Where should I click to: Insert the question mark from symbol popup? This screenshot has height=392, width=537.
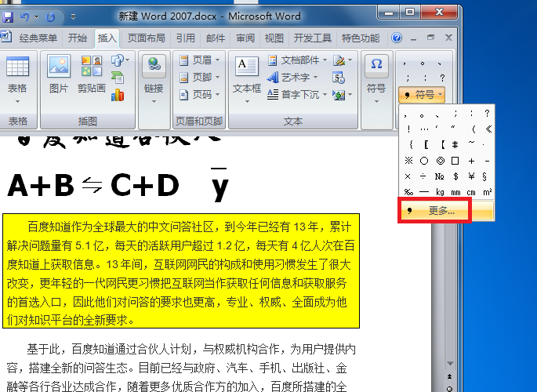point(487,114)
